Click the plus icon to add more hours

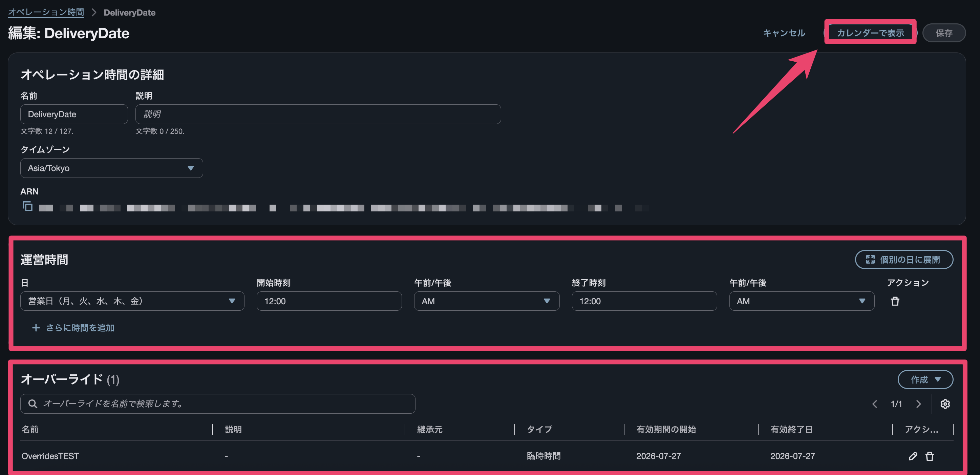36,328
